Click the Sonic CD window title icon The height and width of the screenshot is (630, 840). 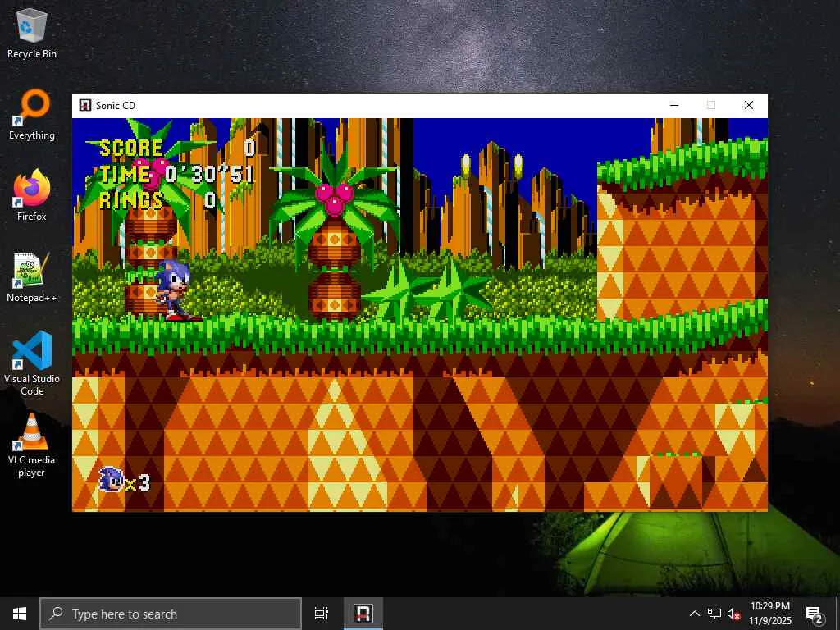pyautogui.click(x=85, y=106)
